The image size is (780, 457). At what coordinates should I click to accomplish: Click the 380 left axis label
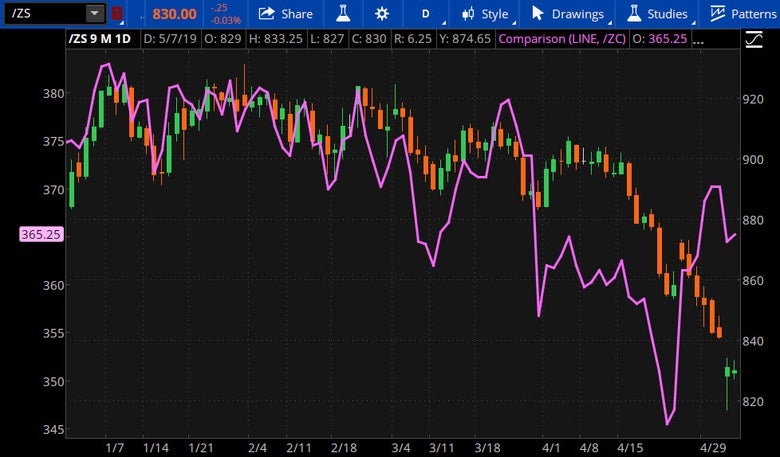click(54, 93)
